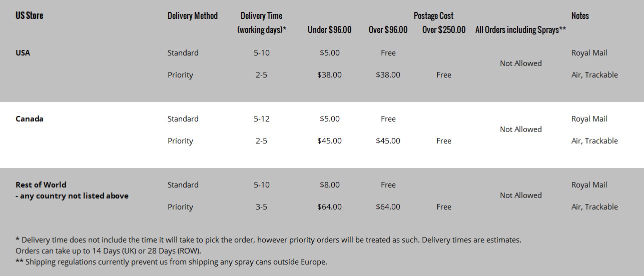The height and width of the screenshot is (276, 644).
Task: Click the delivery time estimates footnote
Action: [268, 239]
